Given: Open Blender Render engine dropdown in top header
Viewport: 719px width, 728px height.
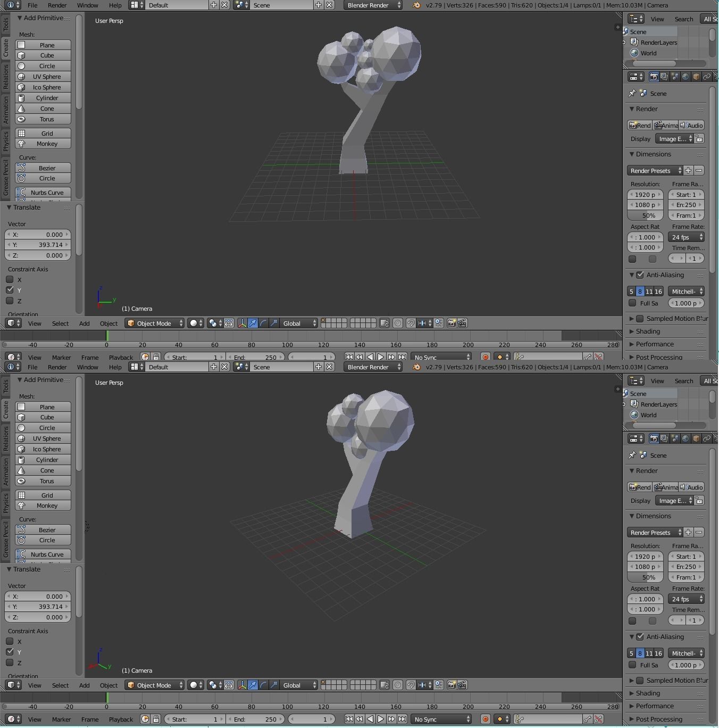Looking at the screenshot, I should [373, 5].
